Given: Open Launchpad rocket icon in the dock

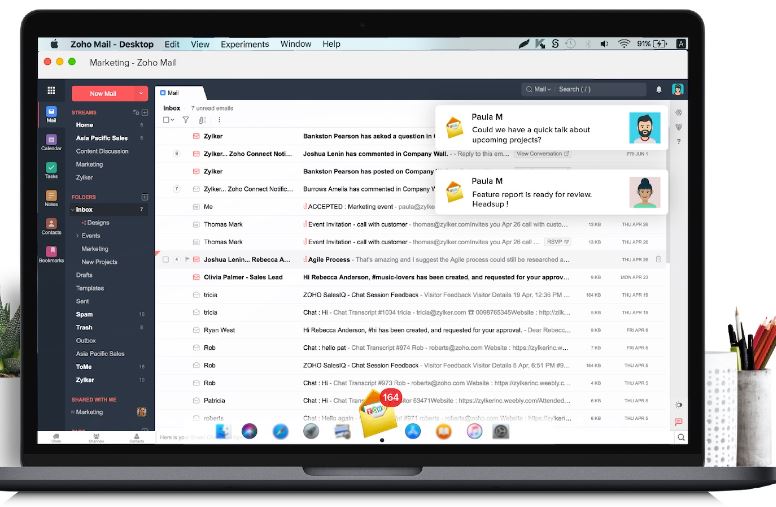Looking at the screenshot, I should [x=311, y=431].
